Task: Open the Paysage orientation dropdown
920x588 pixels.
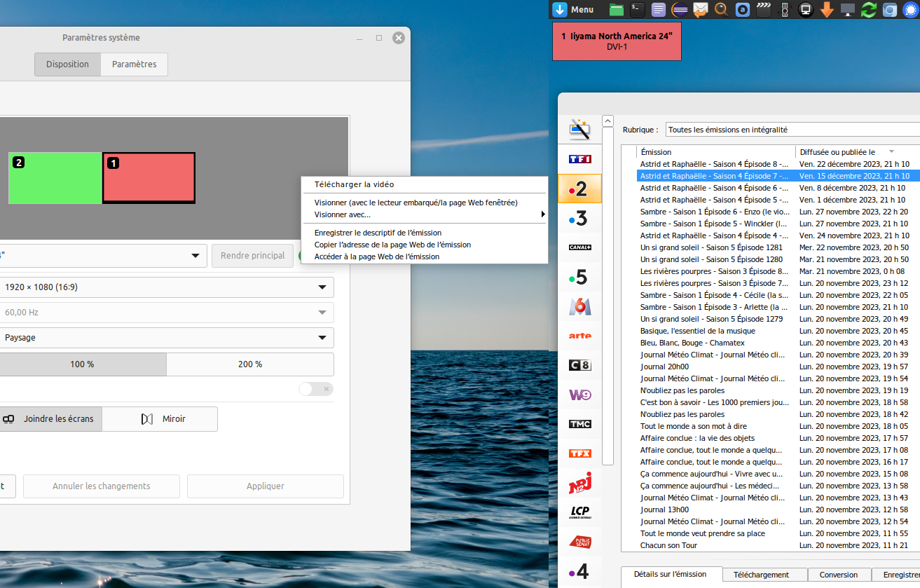Action: 167,337
